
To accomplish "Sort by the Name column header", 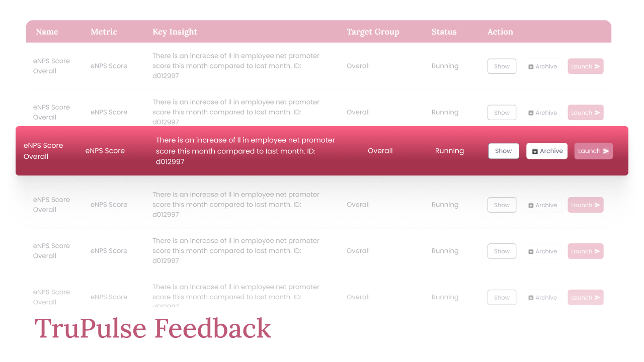I will (x=47, y=32).
